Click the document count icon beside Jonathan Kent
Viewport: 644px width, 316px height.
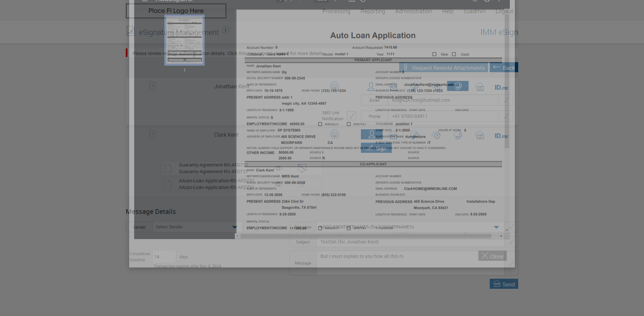tap(153, 86)
